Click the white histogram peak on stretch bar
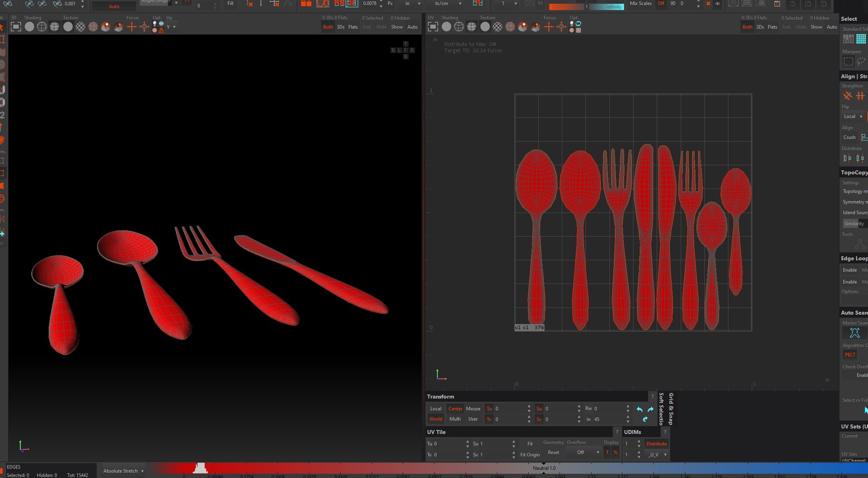Screen dimensions: 868x478 click(x=200, y=468)
